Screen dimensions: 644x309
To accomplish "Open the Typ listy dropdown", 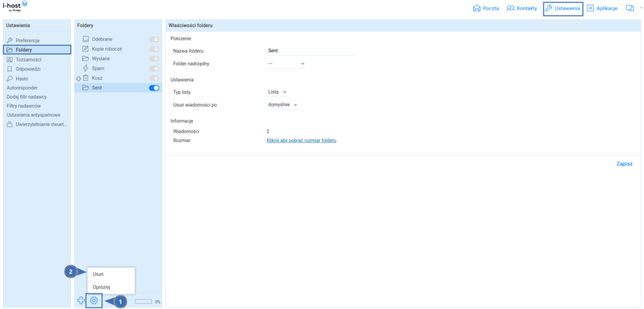I will [277, 92].
